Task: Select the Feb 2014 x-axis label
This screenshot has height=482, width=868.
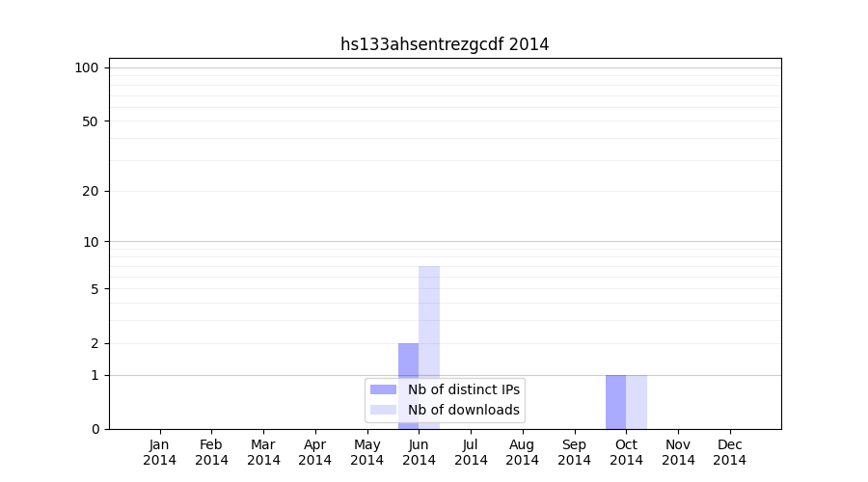Action: [211, 452]
